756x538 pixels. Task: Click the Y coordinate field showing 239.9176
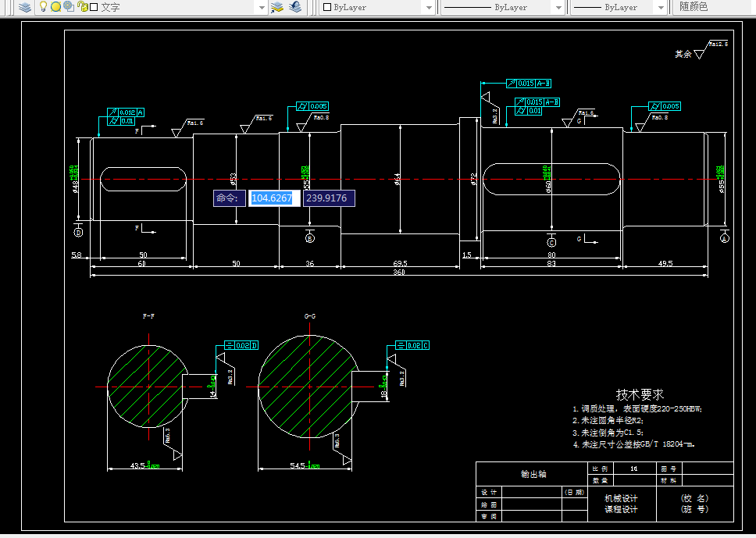coord(329,198)
